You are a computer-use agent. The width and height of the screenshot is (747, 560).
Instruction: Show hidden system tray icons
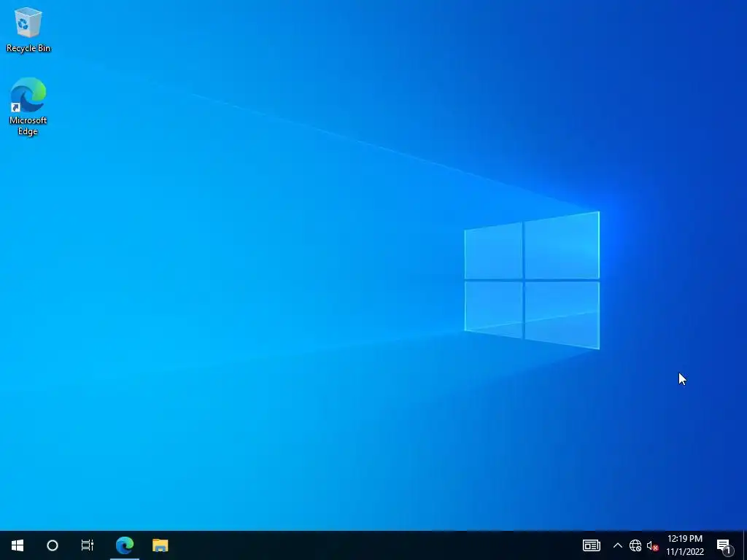tap(617, 545)
